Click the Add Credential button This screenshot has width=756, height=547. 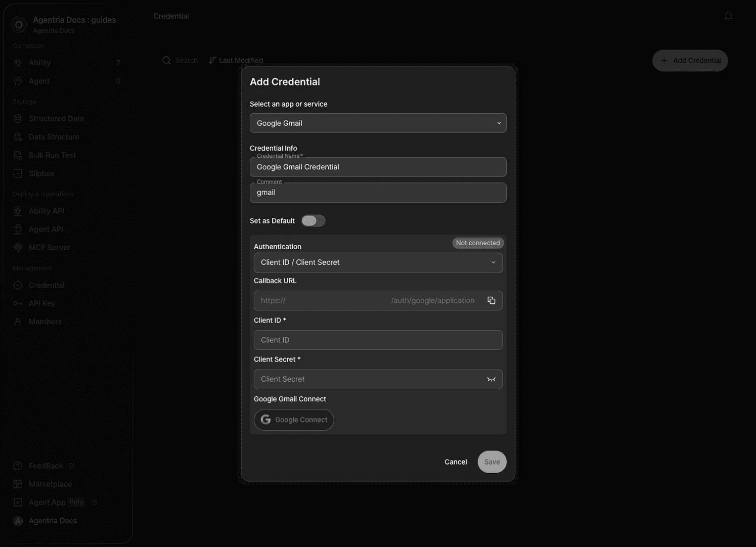(x=690, y=60)
